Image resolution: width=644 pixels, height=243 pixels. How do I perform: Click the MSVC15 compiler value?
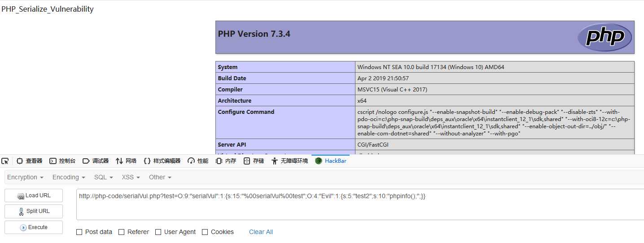click(392, 90)
